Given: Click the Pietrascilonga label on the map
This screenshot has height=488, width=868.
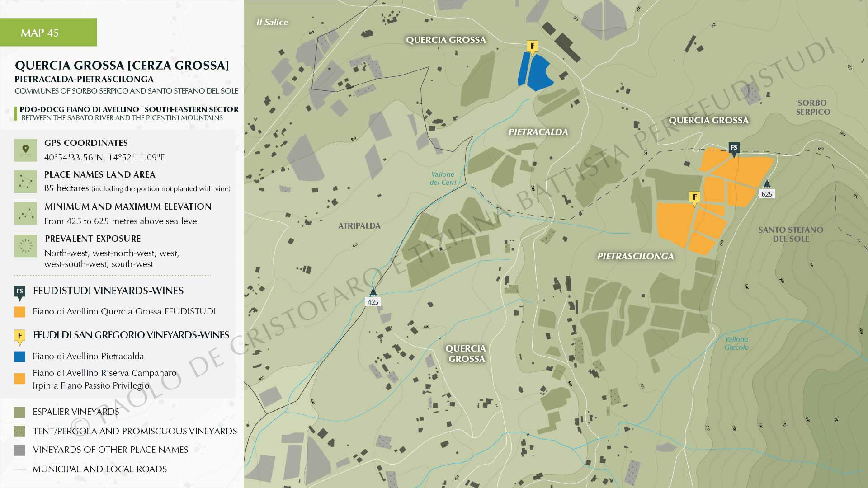Looking at the screenshot, I should tap(635, 256).
